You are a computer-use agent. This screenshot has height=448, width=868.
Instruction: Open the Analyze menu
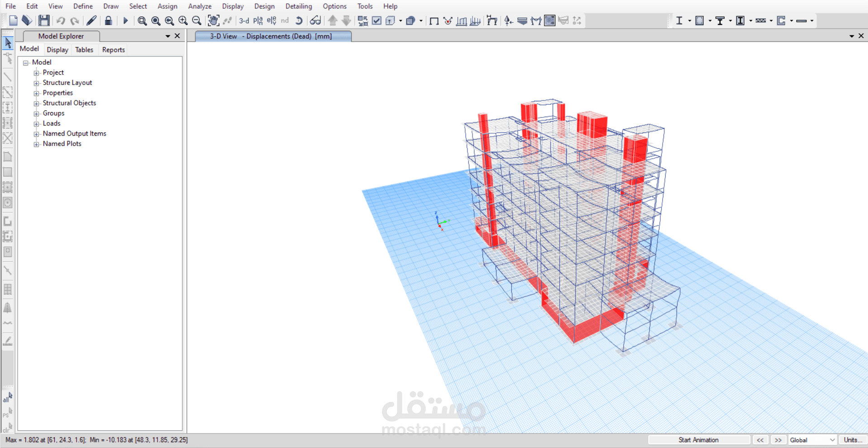[x=200, y=6]
